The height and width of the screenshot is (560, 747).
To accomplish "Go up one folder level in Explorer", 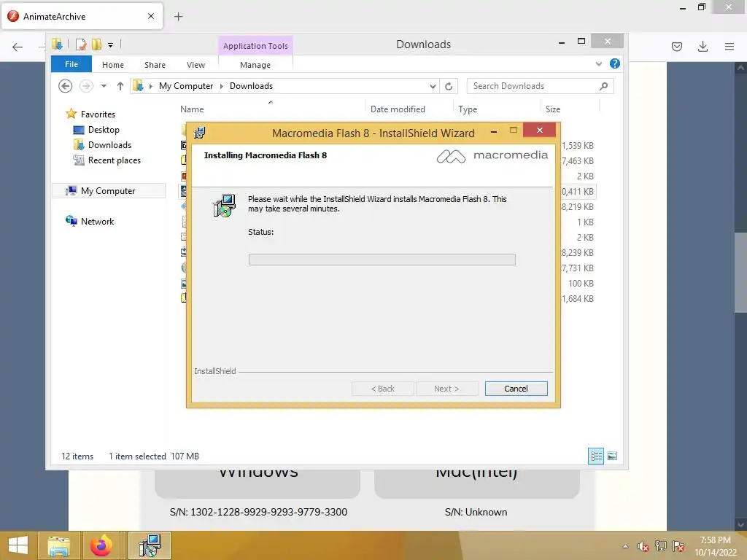I will pos(120,86).
